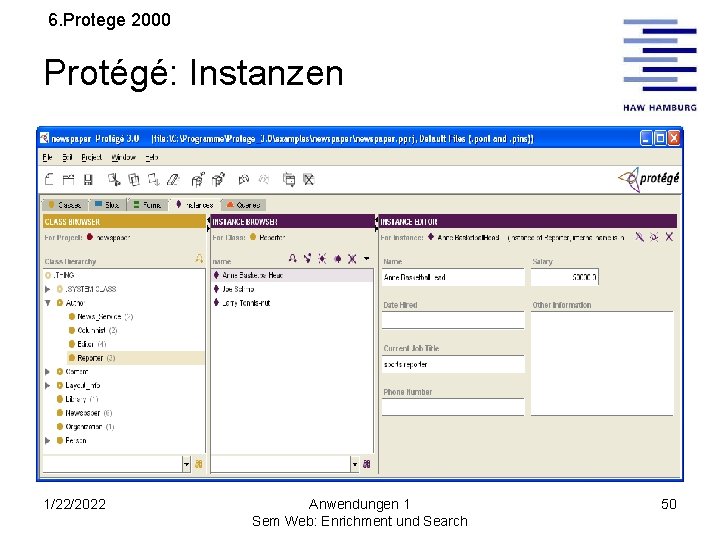Click into the Name field
720x540 pixels.
pyautogui.click(x=453, y=277)
